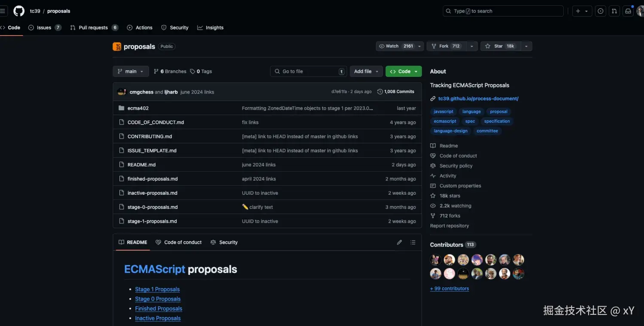Click the Go to file input
This screenshot has height=326, width=644.
pos(308,71)
